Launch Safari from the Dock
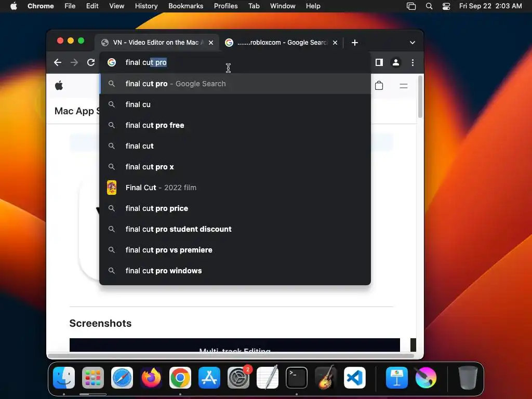 pos(122,378)
